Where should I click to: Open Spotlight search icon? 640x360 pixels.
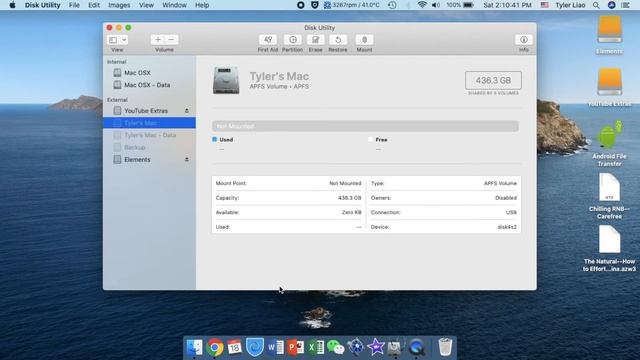596,5
